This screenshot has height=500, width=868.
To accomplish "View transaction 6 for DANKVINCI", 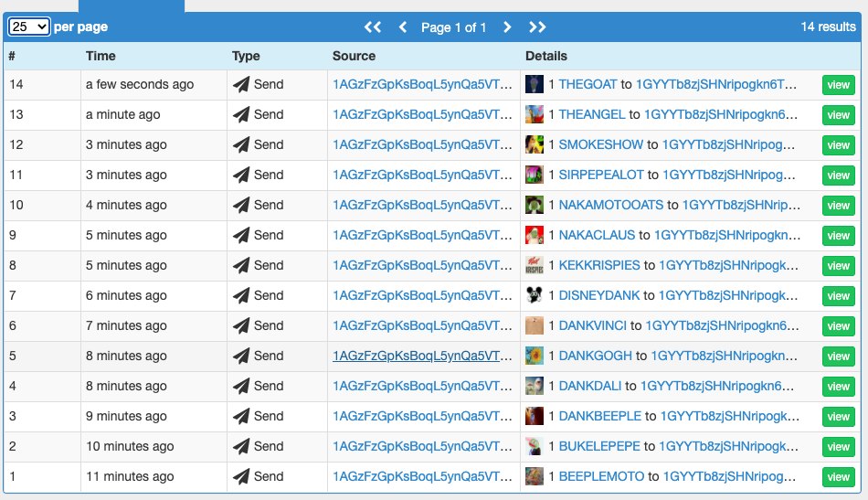I will (x=838, y=326).
